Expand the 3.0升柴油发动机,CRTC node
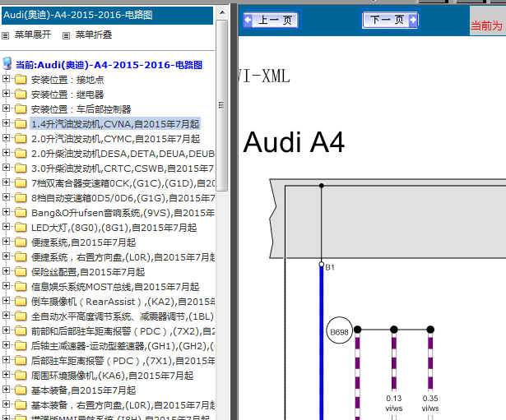 tap(6, 168)
